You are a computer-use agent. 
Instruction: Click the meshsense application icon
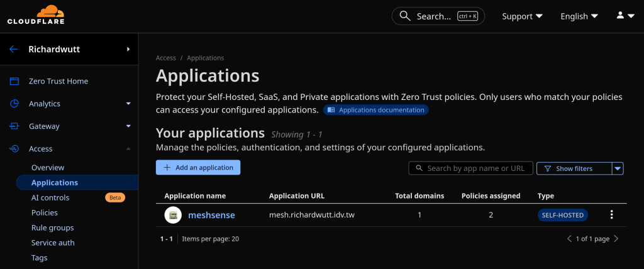pos(173,215)
